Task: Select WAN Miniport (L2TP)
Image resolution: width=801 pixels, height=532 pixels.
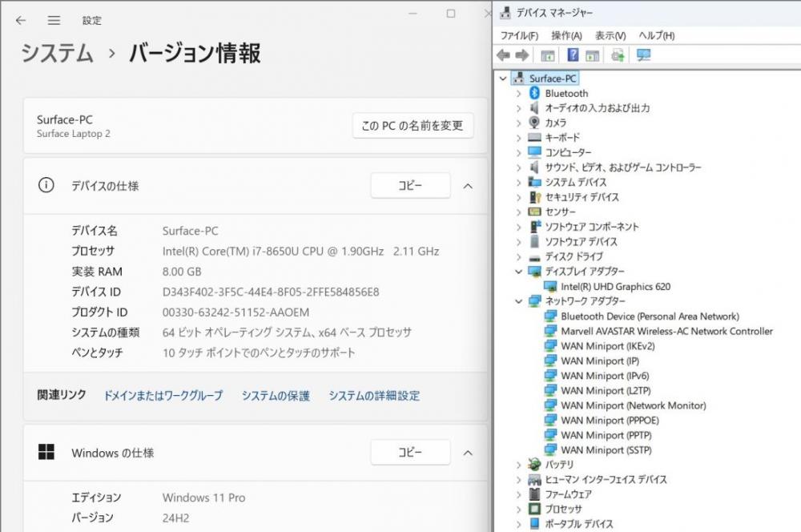Action: (606, 390)
